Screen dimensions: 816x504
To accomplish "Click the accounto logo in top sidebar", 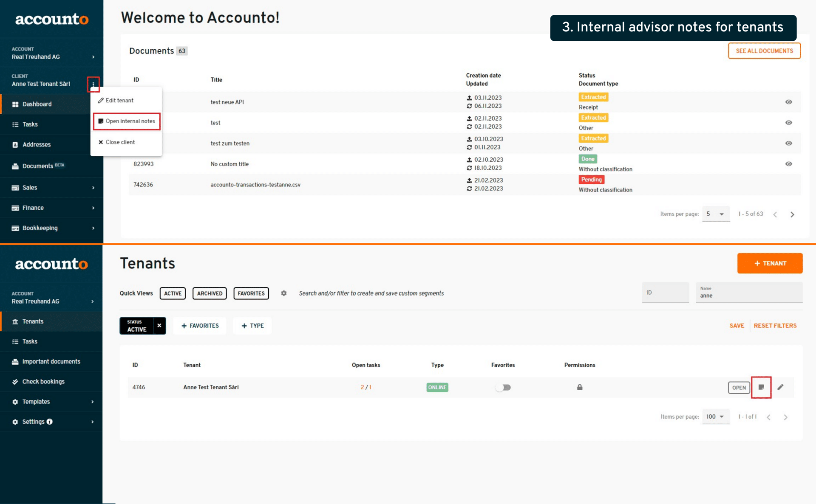I will [x=52, y=19].
